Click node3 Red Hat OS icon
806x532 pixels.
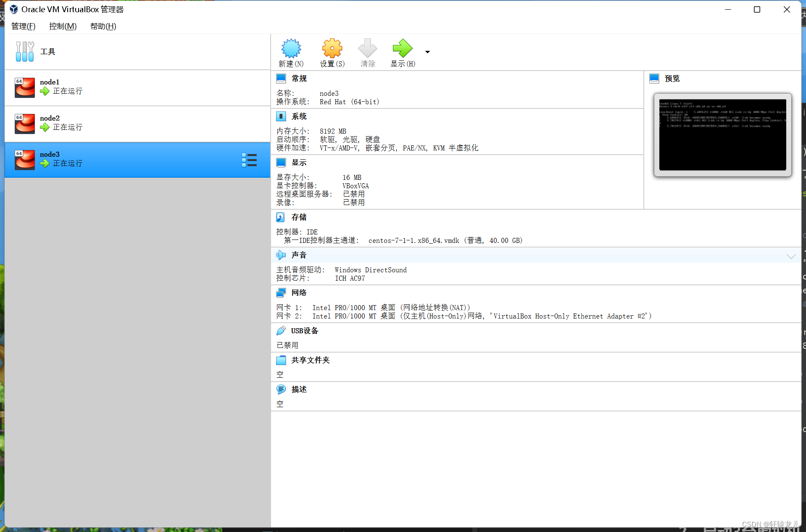point(25,160)
